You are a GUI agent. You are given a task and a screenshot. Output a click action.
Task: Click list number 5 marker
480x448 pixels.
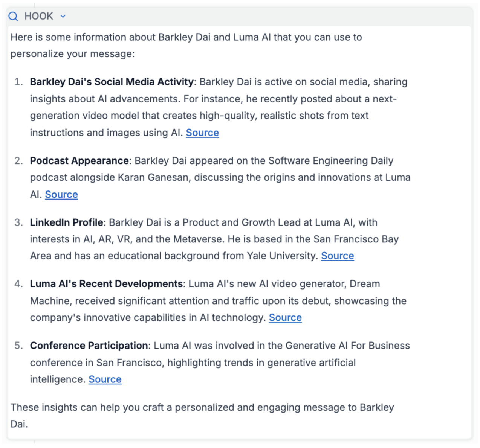coord(18,346)
